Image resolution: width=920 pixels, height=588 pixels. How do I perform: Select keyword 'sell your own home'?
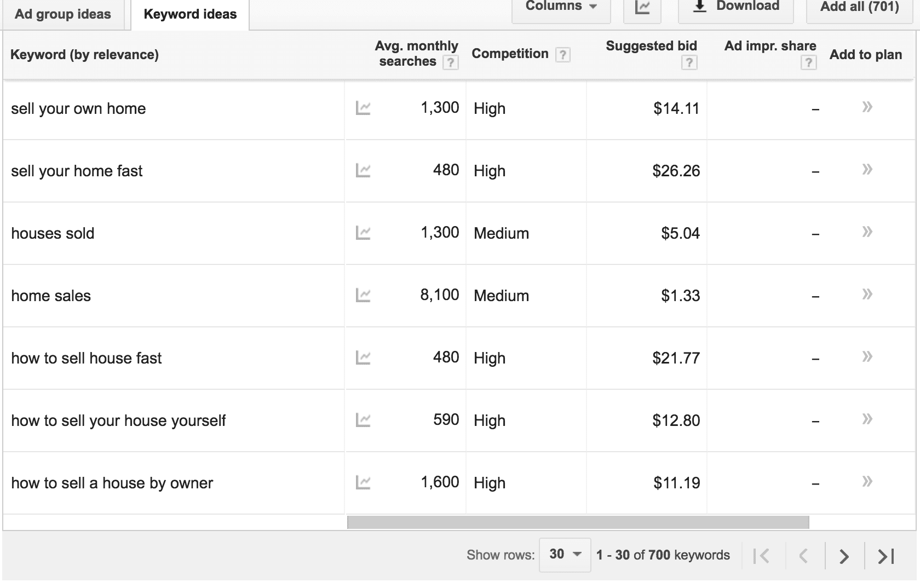click(x=78, y=108)
